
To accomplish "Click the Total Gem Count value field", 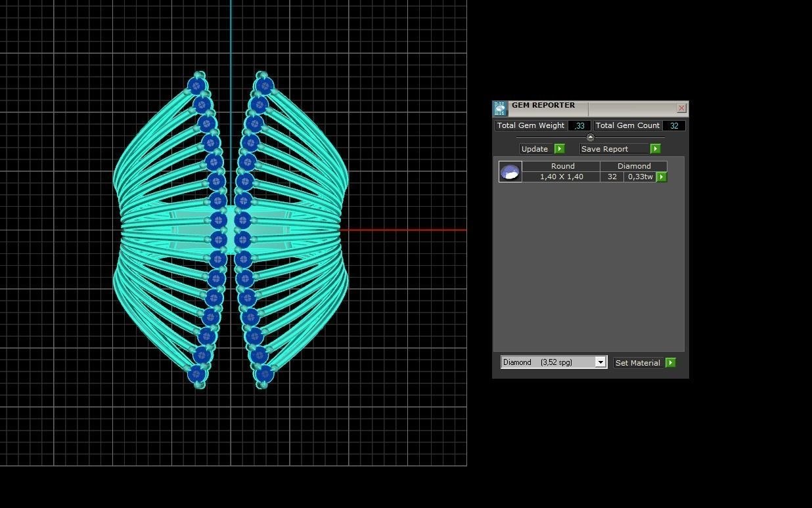I will (674, 125).
